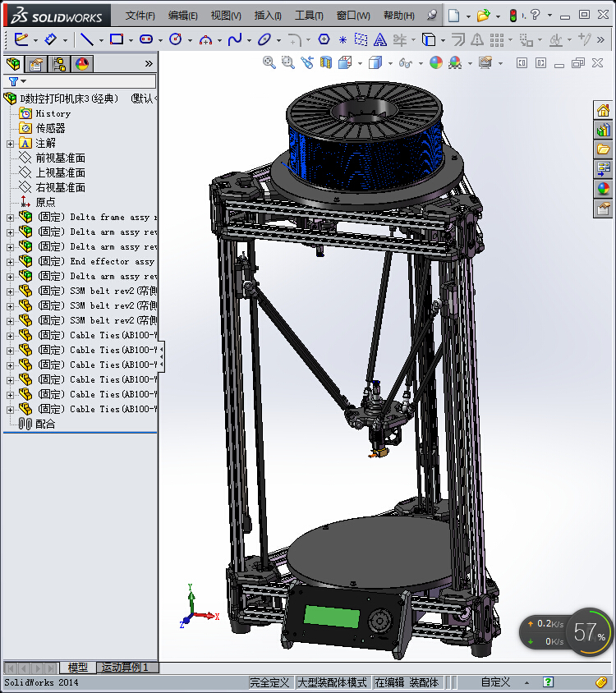The image size is (616, 693).
Task: Click the filter search input field
Action: (92, 81)
